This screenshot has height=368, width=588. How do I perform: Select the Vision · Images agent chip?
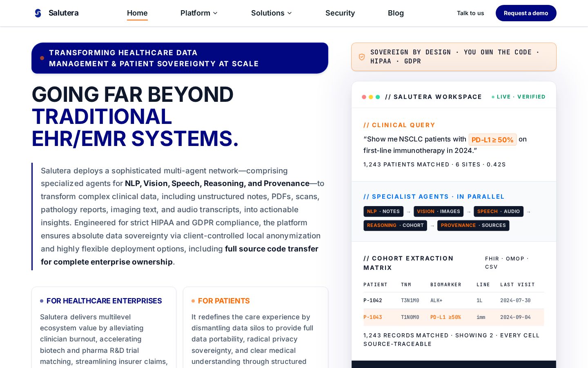439,211
